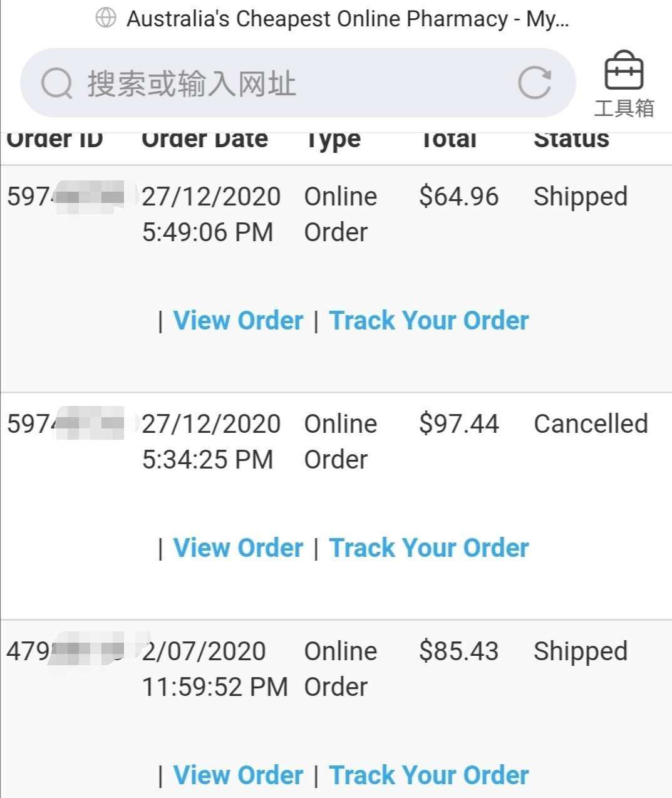The height and width of the screenshot is (798, 672).
Task: View Order for the cancelled $97.44 order
Action: pyautogui.click(x=238, y=547)
